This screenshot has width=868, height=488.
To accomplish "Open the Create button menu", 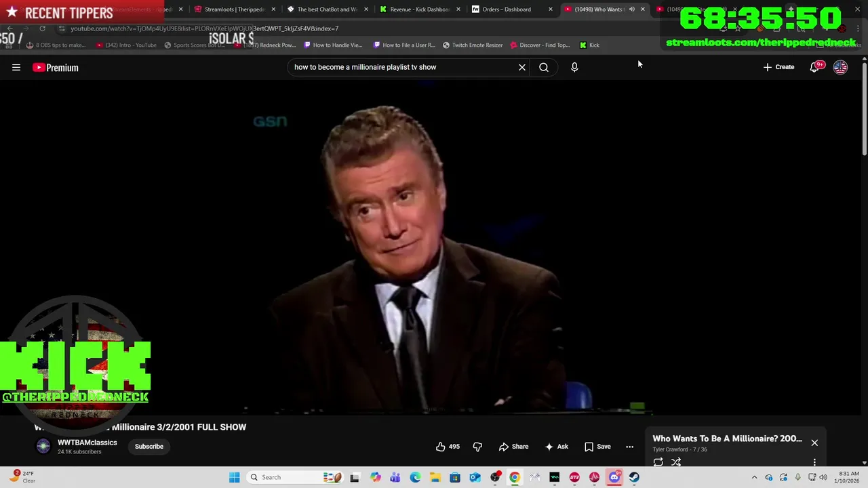I will pyautogui.click(x=778, y=67).
